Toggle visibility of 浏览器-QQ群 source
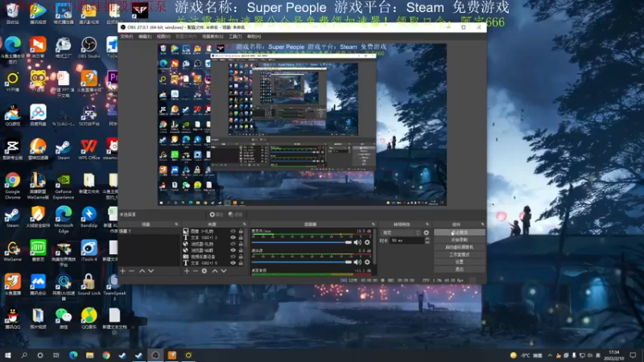The image size is (644, 362). coord(233,250)
